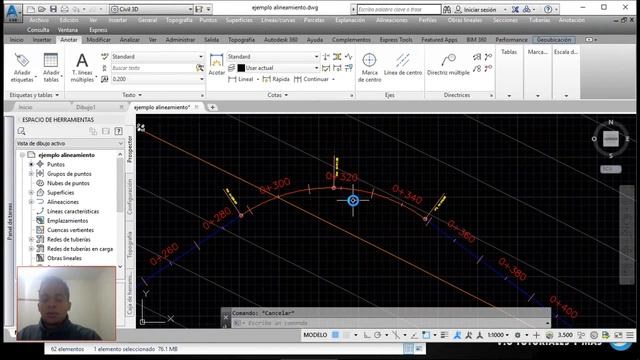Open the text style Standard dropdown

point(158,57)
